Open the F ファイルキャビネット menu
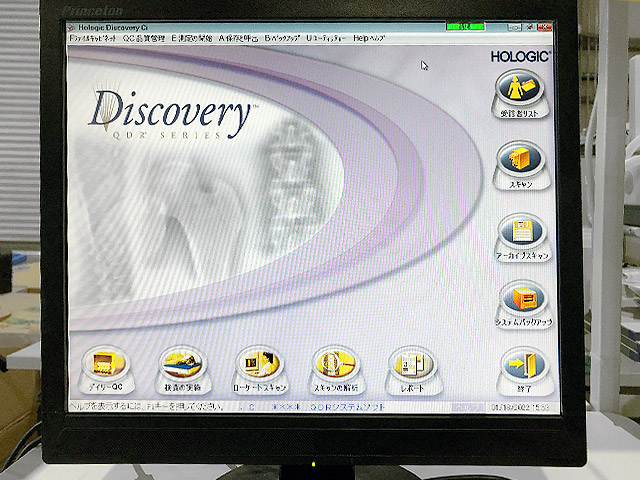 [93, 38]
